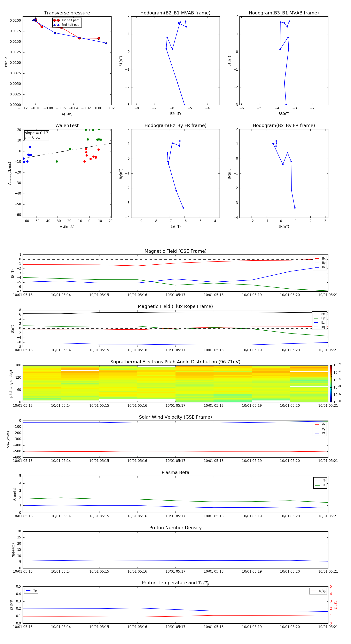The height and width of the screenshot is (644, 351).
Task: Click the By' legend entry in Flux Rope plot
Action: (320, 318)
